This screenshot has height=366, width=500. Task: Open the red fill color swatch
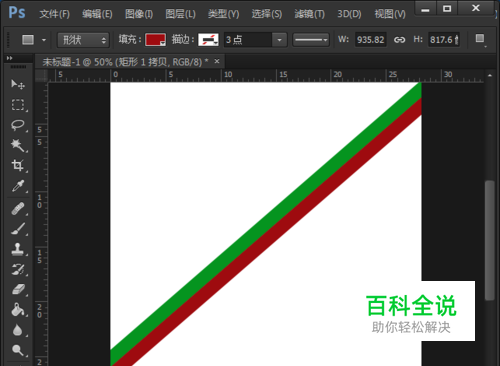point(155,40)
